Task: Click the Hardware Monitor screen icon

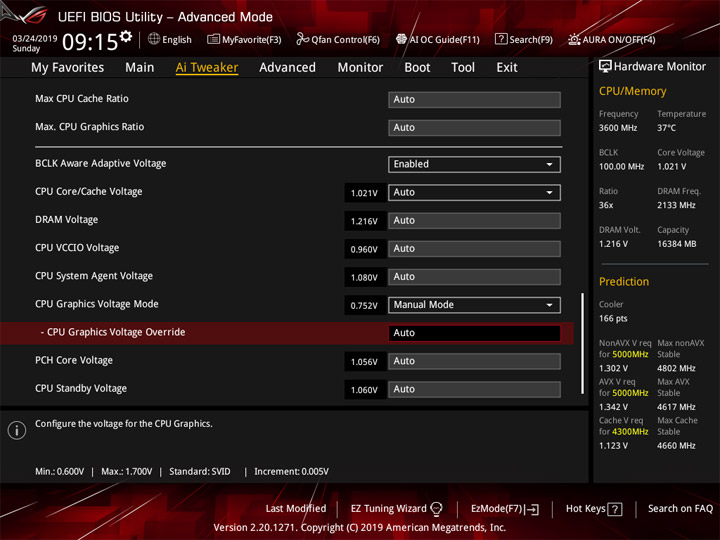Action: coord(605,67)
